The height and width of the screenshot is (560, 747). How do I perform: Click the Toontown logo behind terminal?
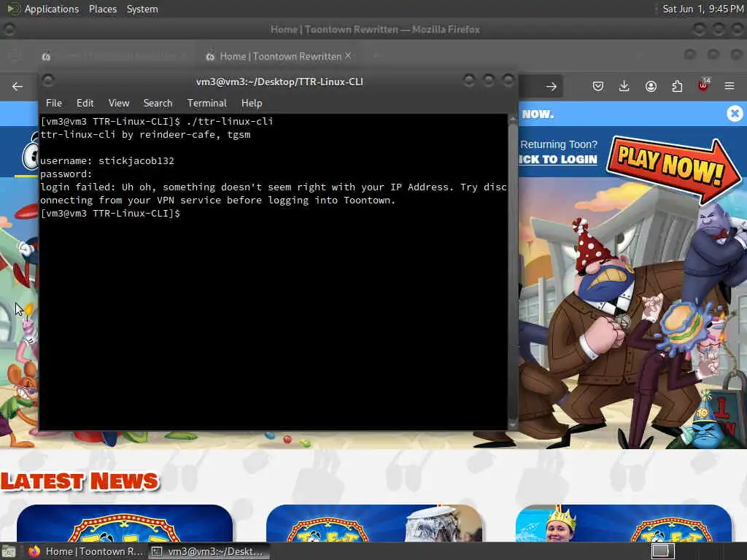30,152
